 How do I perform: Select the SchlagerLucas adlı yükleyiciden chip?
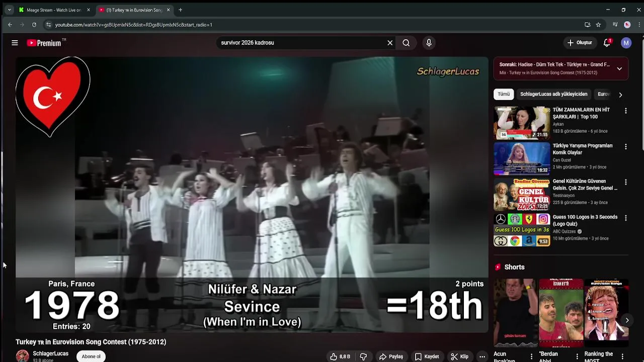point(553,94)
